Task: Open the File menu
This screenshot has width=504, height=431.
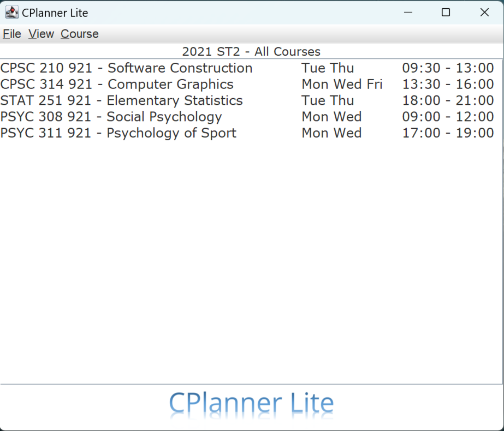Action: [12, 34]
